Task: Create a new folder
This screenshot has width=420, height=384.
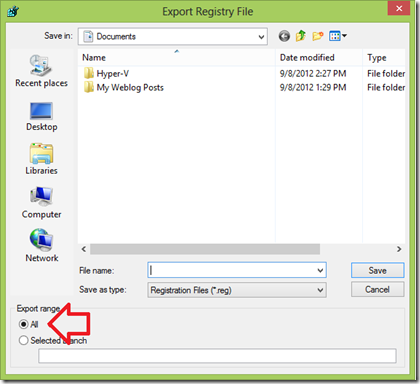Action: pyautogui.click(x=318, y=36)
